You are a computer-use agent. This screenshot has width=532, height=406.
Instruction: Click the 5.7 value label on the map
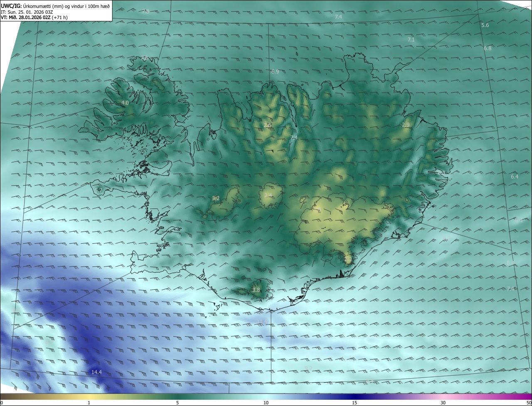(98, 190)
